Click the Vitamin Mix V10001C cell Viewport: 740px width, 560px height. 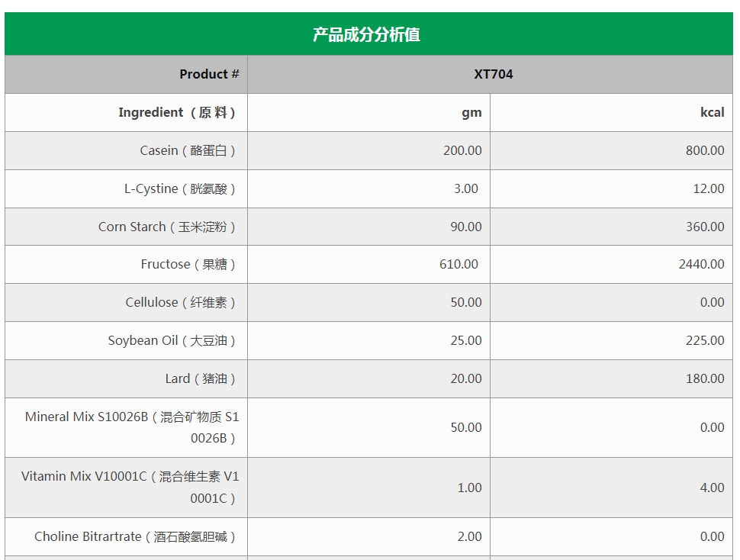tap(126, 488)
